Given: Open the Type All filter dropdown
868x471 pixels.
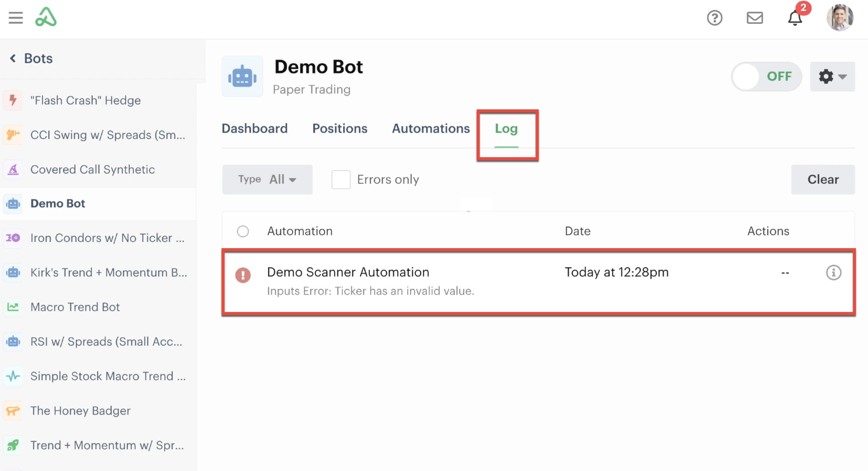Looking at the screenshot, I should pyautogui.click(x=267, y=179).
